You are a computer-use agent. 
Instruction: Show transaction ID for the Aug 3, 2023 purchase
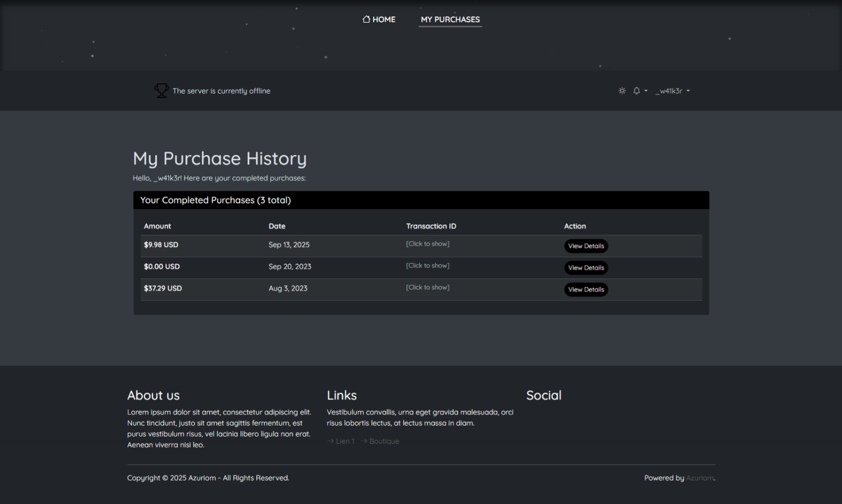[427, 287]
